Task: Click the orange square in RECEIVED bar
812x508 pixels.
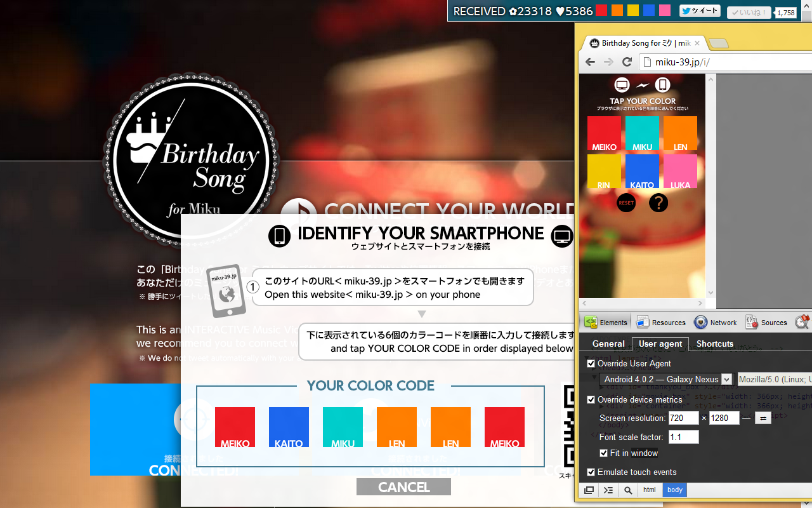Action: [617, 10]
